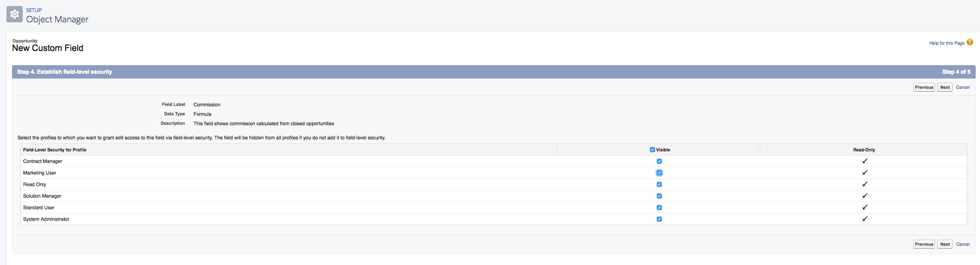The height and width of the screenshot is (265, 980).
Task: Open the Help for this Page link
Action: 946,43
